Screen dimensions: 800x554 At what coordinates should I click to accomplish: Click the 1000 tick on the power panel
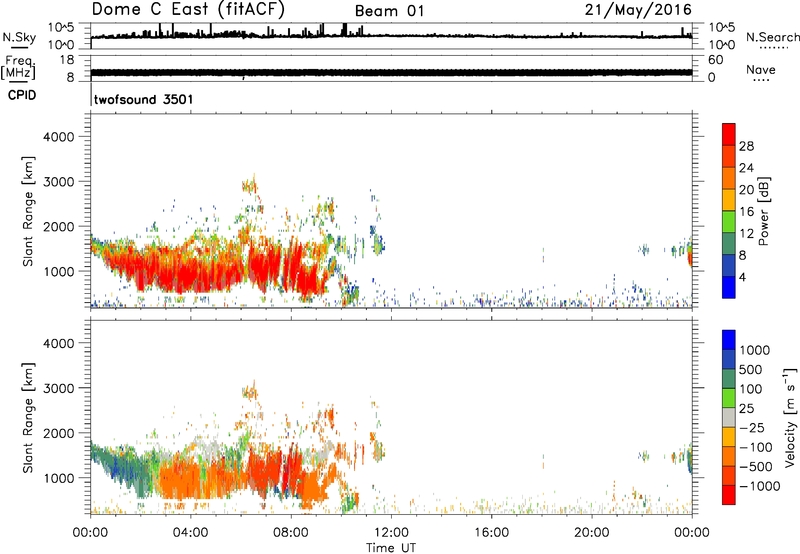point(58,271)
